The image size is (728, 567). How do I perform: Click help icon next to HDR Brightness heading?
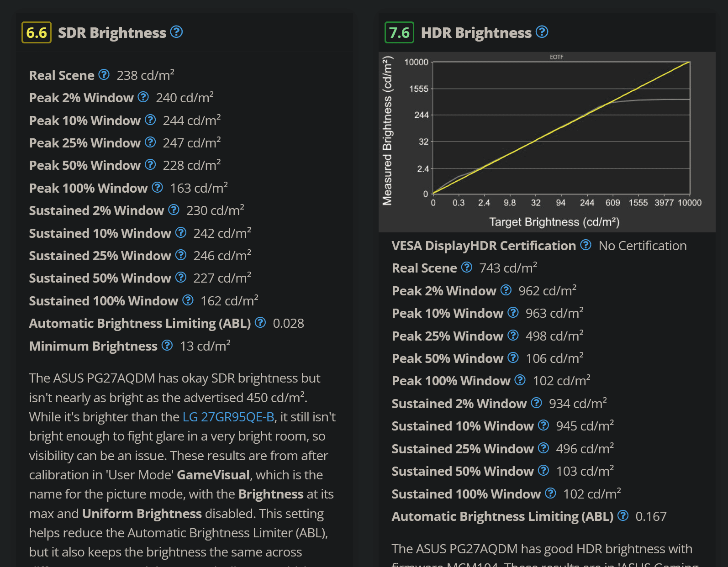(x=542, y=32)
